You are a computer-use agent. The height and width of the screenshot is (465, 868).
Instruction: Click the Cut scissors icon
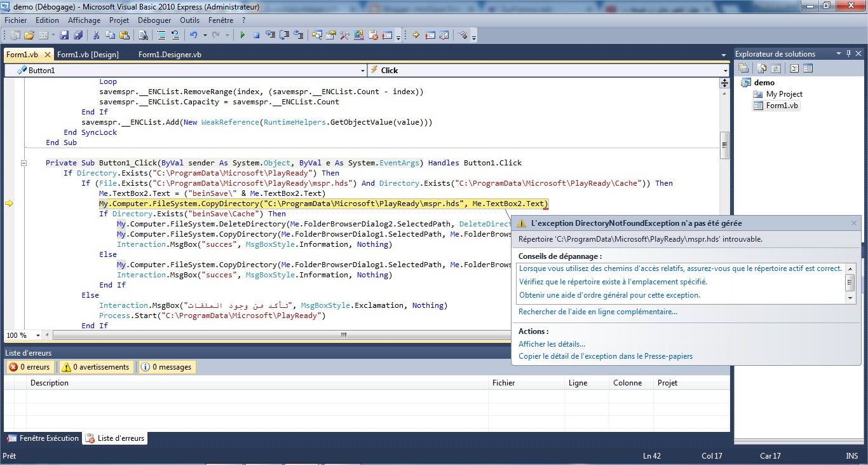pos(96,36)
